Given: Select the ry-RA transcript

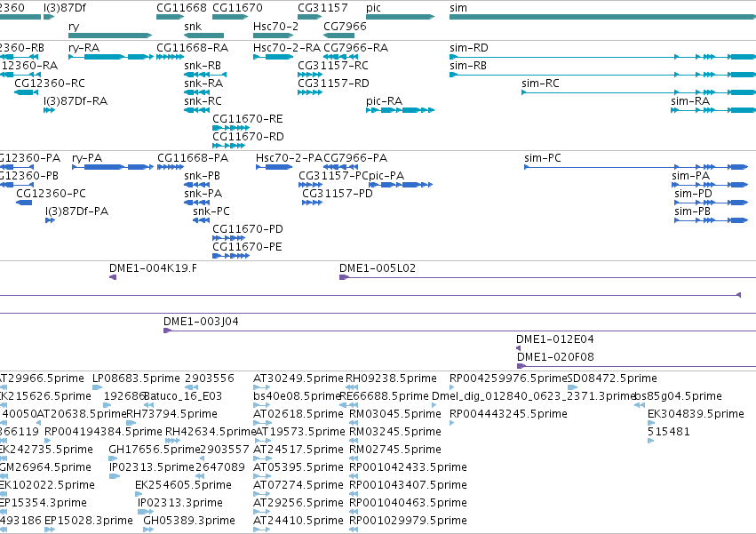Looking at the screenshot, I should click(x=111, y=57).
